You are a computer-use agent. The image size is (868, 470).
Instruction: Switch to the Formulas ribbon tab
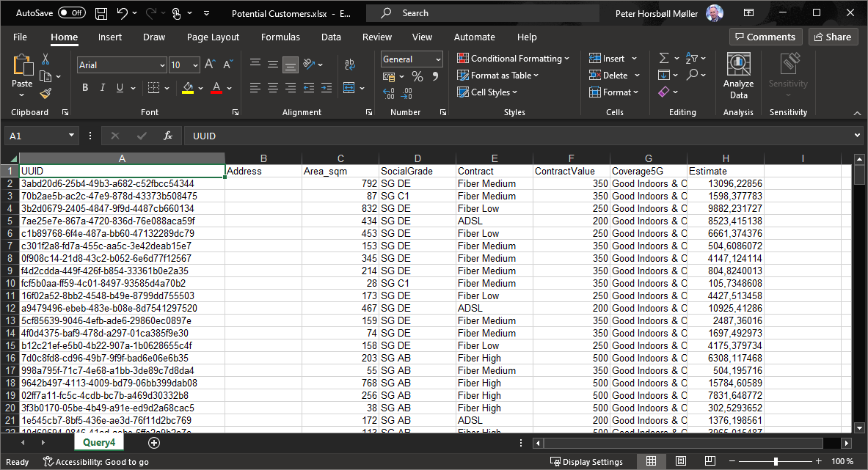pos(280,37)
